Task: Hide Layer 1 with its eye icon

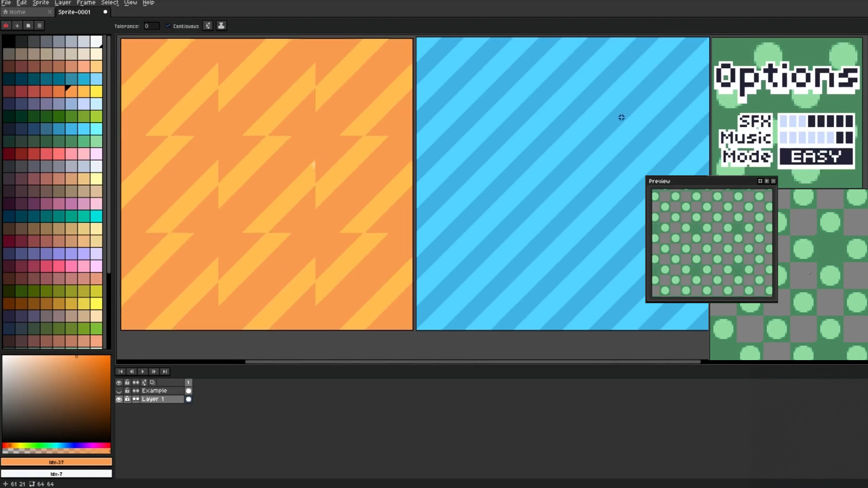Action: (x=119, y=399)
